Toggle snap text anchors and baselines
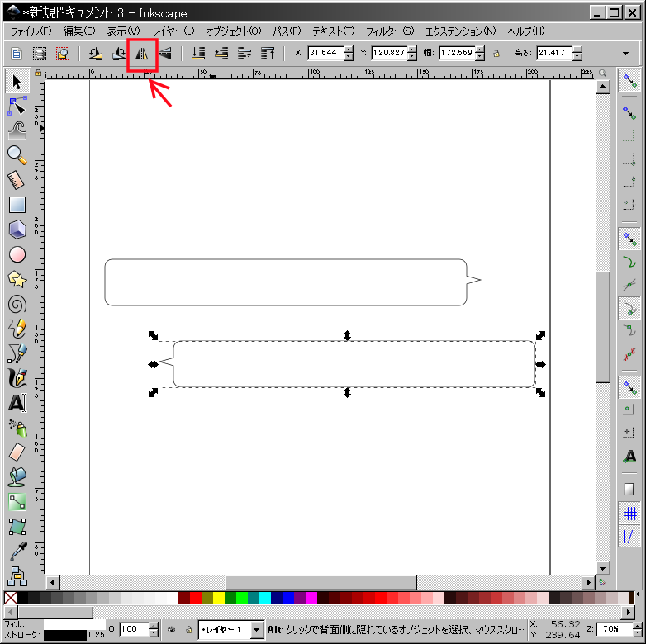The height and width of the screenshot is (644, 646). pyautogui.click(x=629, y=457)
